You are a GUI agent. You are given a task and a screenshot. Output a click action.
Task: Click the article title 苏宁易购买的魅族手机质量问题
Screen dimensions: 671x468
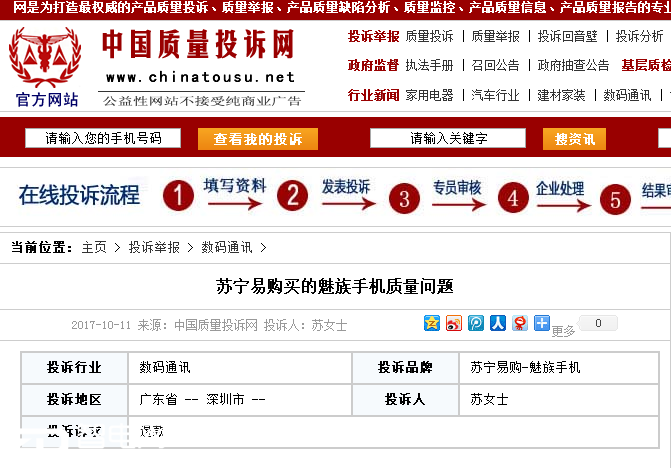(x=335, y=286)
